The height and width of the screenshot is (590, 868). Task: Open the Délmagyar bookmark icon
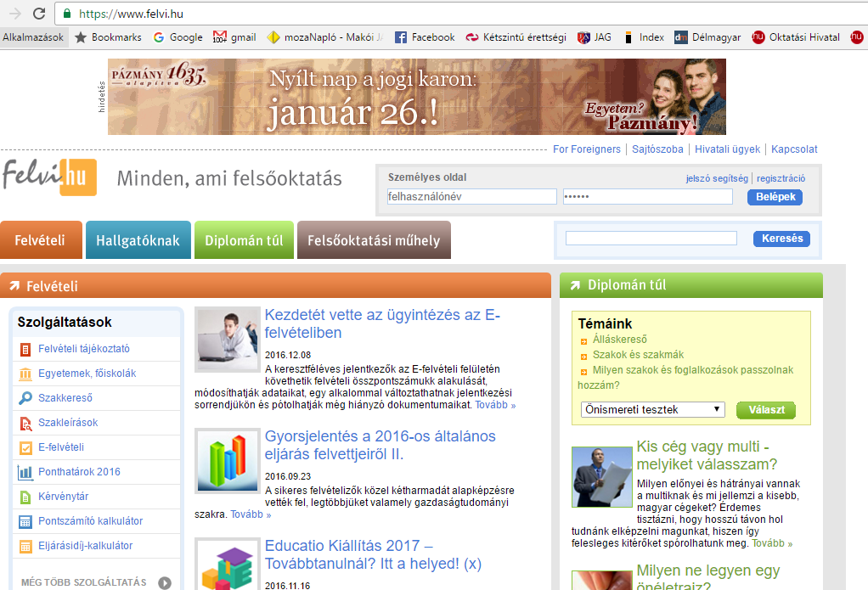(x=681, y=37)
